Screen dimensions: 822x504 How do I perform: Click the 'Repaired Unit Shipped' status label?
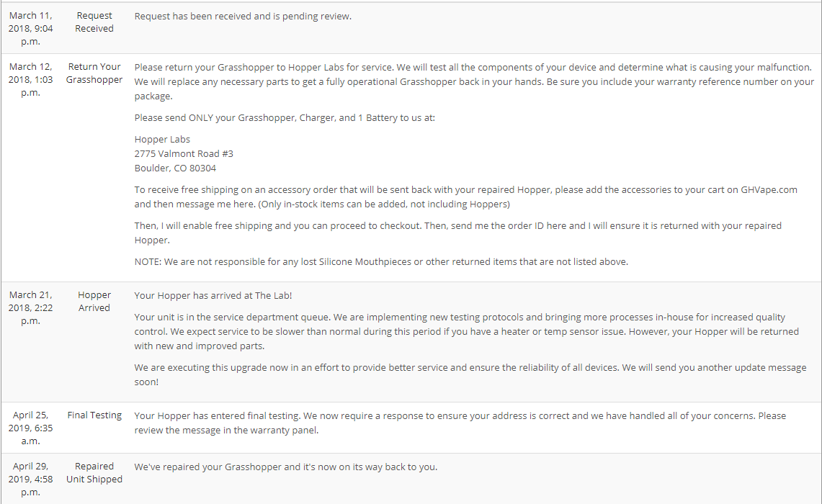click(94, 472)
